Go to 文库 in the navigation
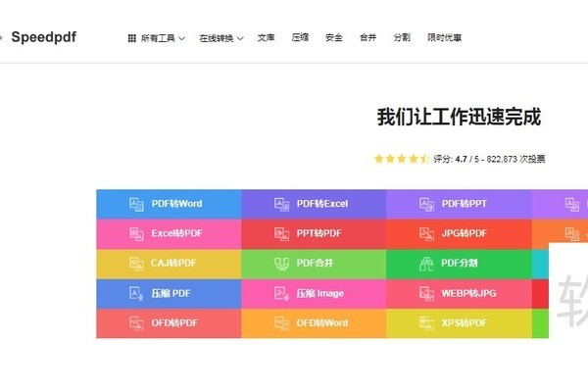The height and width of the screenshot is (392, 588). pos(267,37)
